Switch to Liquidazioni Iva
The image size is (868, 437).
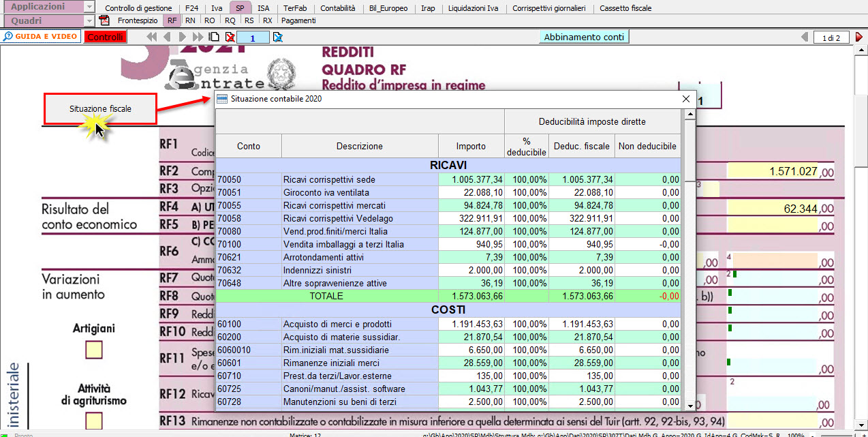pyautogui.click(x=473, y=8)
